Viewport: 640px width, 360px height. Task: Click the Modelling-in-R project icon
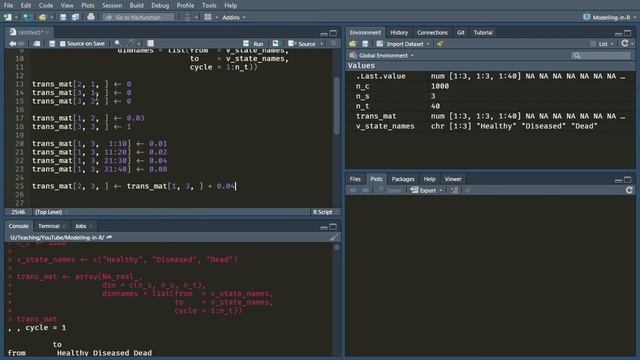coord(587,17)
